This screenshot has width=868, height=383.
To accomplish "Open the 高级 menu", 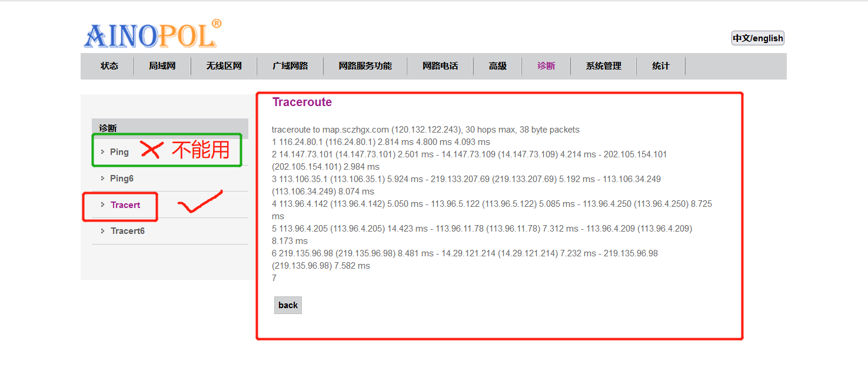I will (x=497, y=66).
